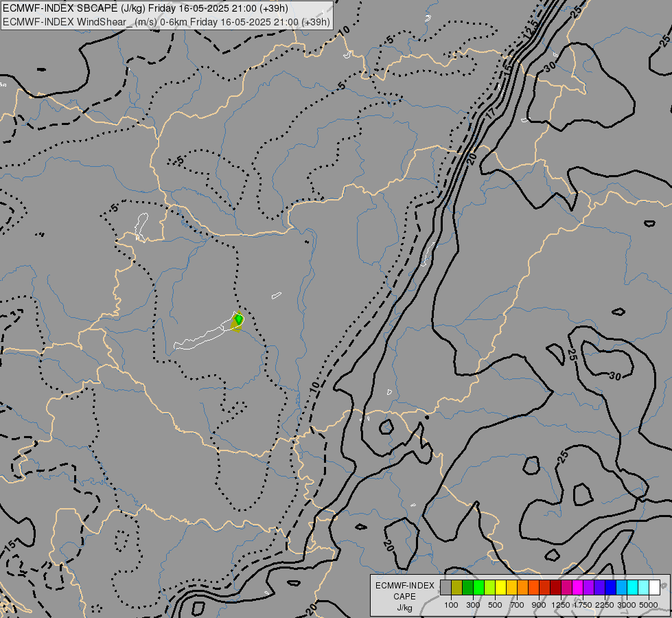Click the WindShear 0-6km title line

(x=166, y=22)
